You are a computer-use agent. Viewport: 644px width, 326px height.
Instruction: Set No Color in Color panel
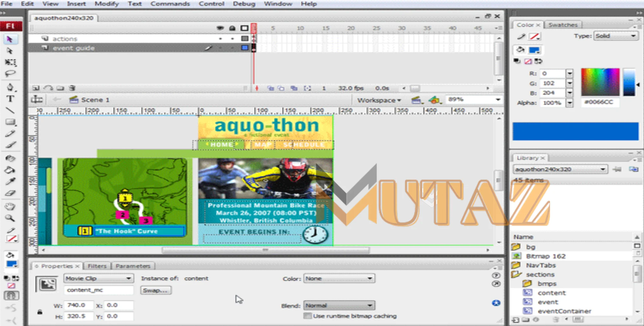click(x=528, y=61)
